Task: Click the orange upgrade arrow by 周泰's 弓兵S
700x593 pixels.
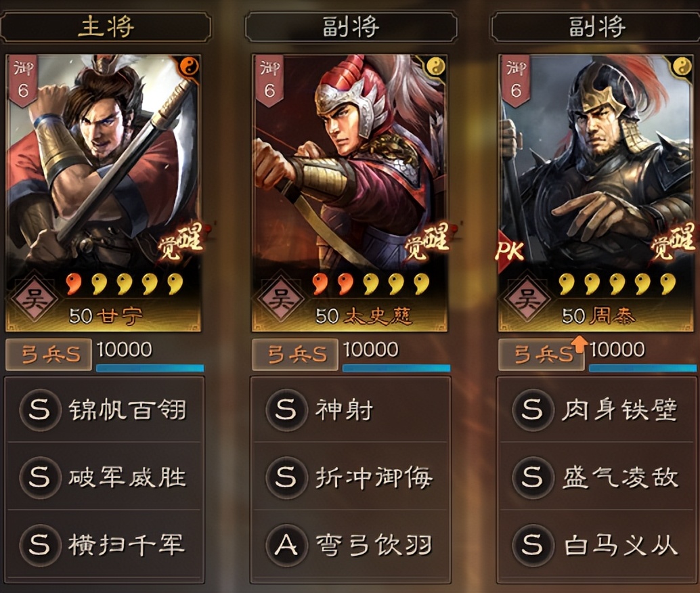Action: (x=579, y=345)
